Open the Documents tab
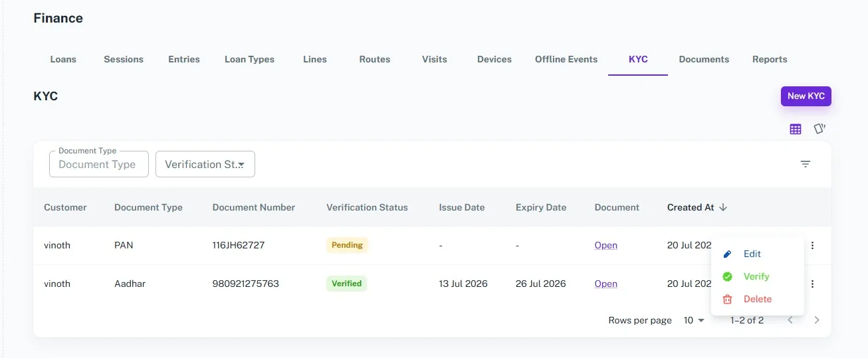868x358 pixels. [x=704, y=59]
